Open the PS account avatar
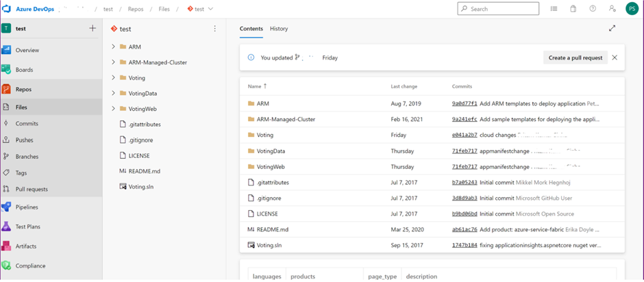This screenshot has height=282, width=644. click(x=632, y=9)
